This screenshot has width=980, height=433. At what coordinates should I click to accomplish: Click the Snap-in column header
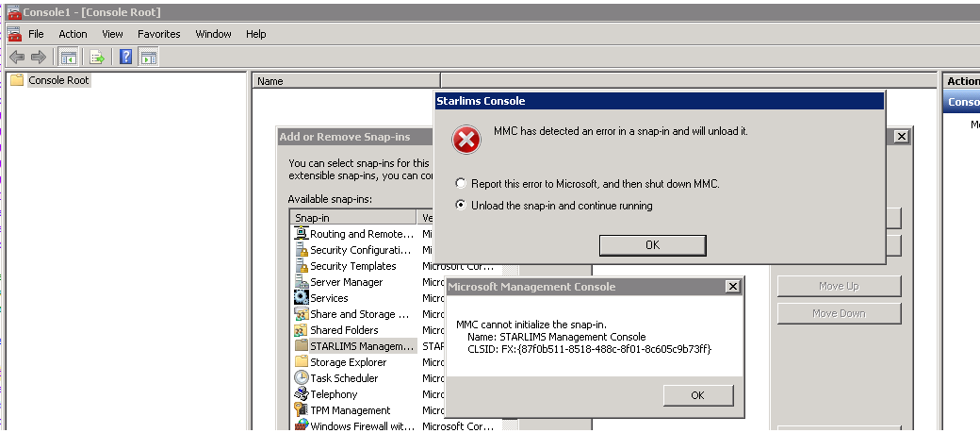pyautogui.click(x=353, y=218)
